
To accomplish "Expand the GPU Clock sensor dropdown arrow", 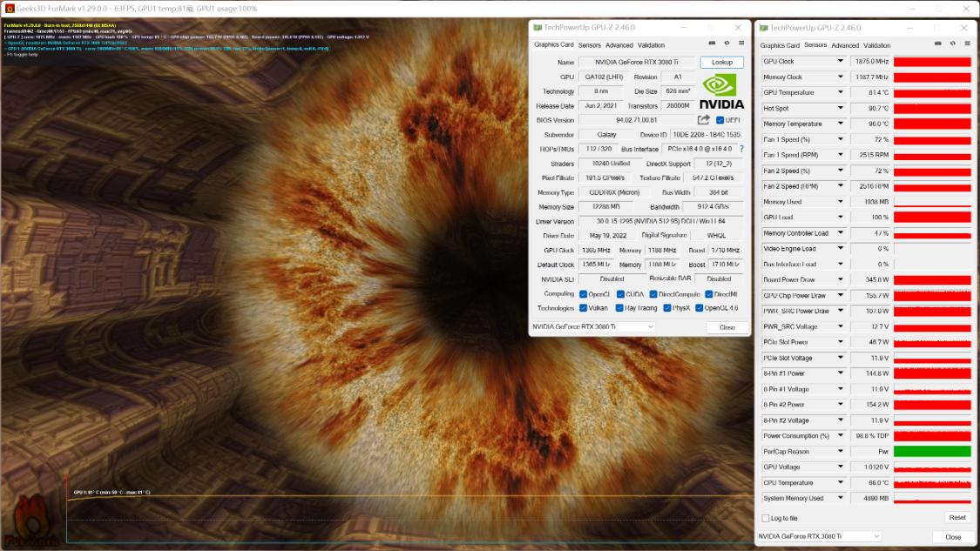I will tap(841, 62).
